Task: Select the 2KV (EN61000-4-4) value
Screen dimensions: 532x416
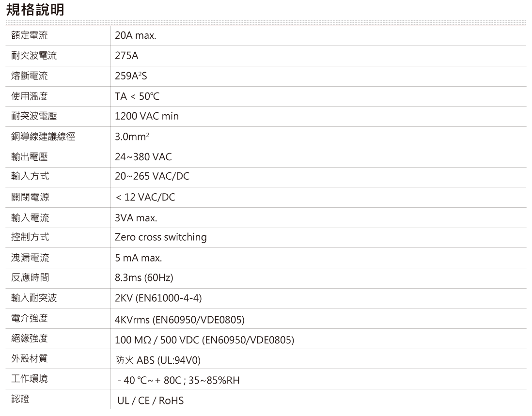Action: point(158,298)
